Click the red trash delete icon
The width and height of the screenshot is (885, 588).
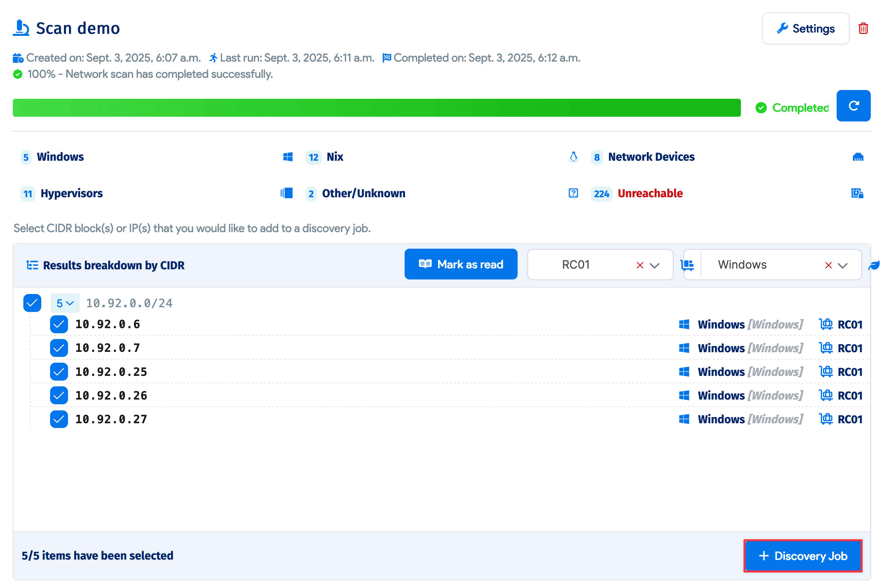(x=863, y=28)
